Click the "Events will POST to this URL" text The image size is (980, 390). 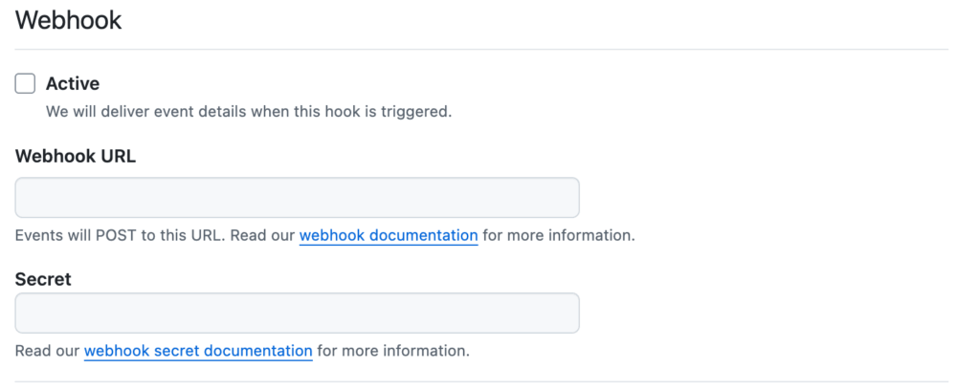pos(119,235)
